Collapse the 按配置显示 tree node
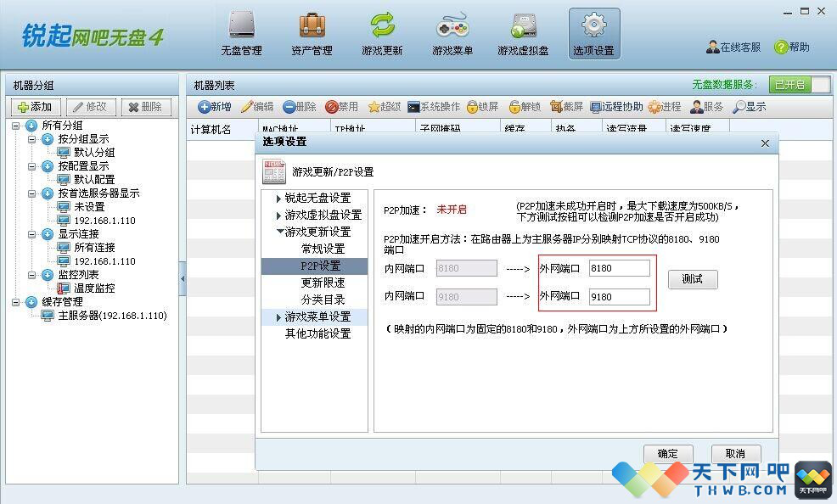The width and height of the screenshot is (837, 504). [x=31, y=166]
